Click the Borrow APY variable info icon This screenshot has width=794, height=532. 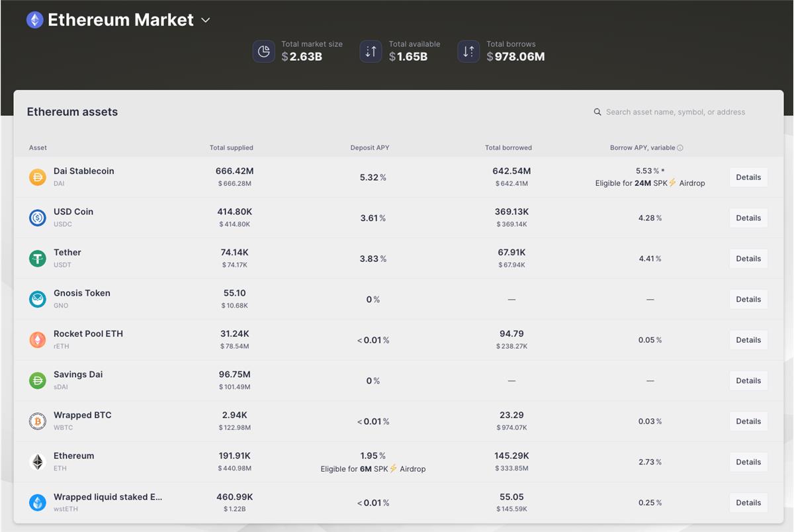pyautogui.click(x=680, y=148)
